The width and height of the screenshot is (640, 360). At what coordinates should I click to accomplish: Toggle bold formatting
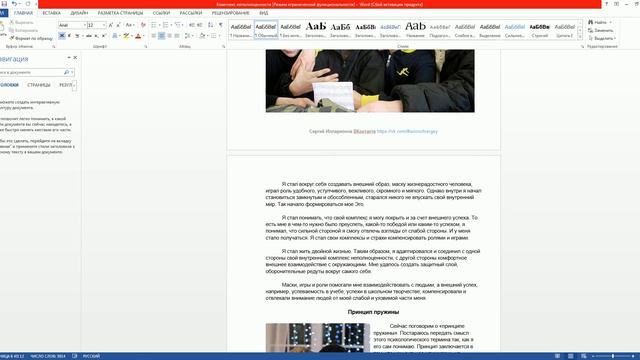click(x=62, y=36)
